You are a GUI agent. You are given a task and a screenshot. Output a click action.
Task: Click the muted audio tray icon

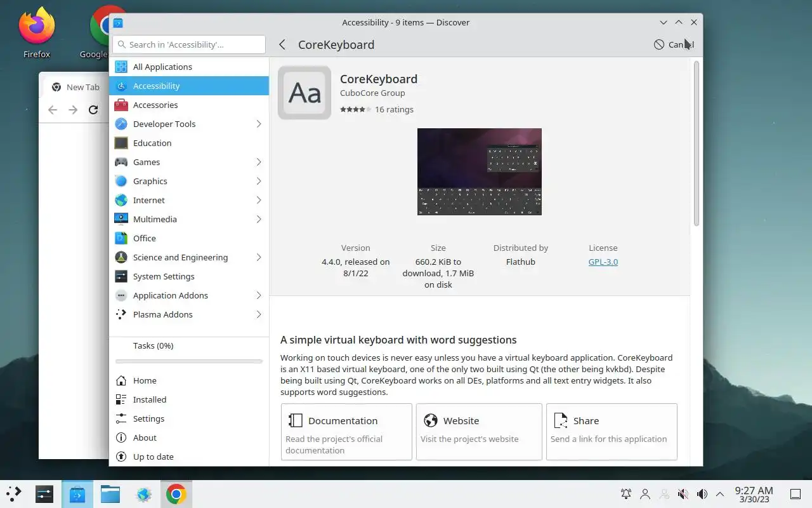point(683,494)
